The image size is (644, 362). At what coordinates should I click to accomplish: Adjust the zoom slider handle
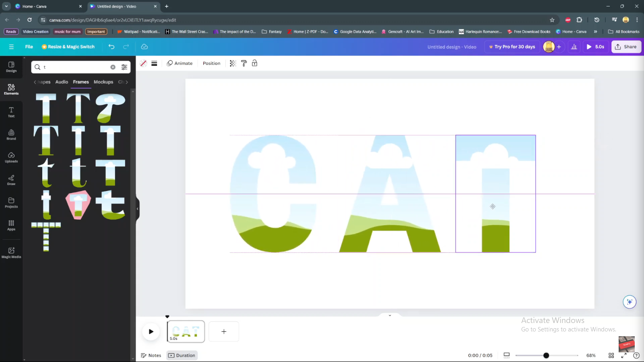(546, 356)
